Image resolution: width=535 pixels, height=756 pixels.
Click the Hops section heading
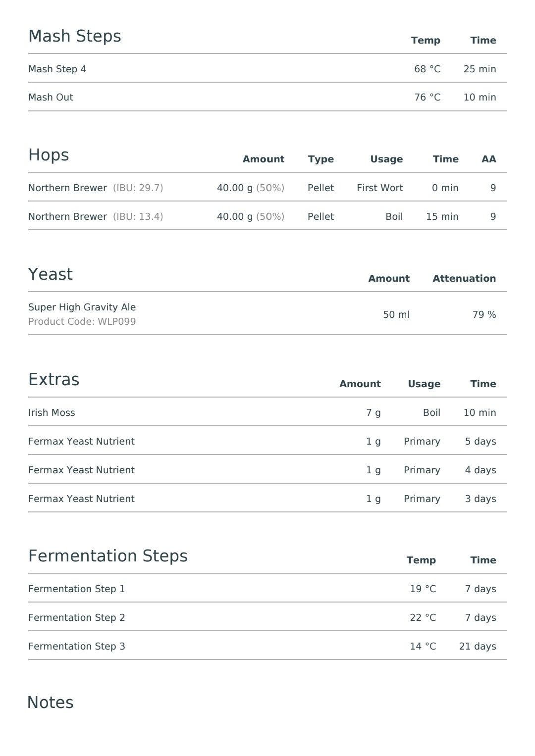(49, 155)
